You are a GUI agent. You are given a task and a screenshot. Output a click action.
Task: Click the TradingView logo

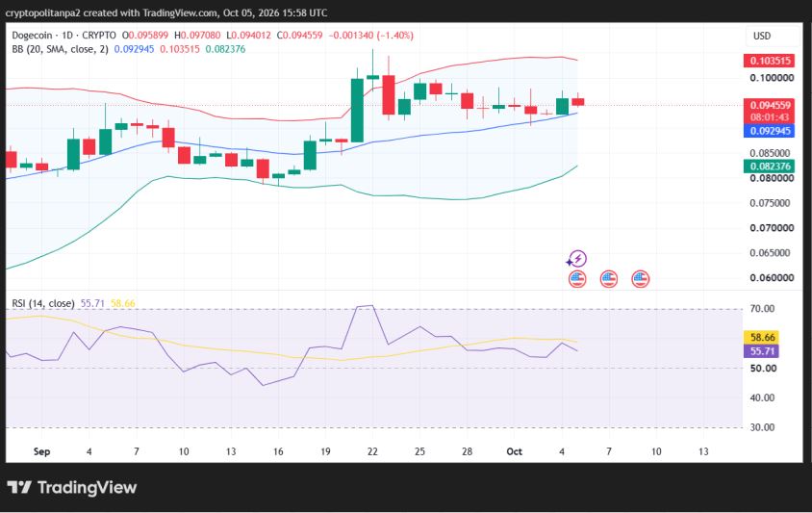click(72, 487)
